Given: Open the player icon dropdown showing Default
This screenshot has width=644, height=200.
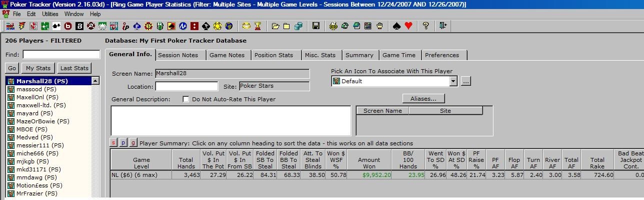Looking at the screenshot, I should coord(453,81).
